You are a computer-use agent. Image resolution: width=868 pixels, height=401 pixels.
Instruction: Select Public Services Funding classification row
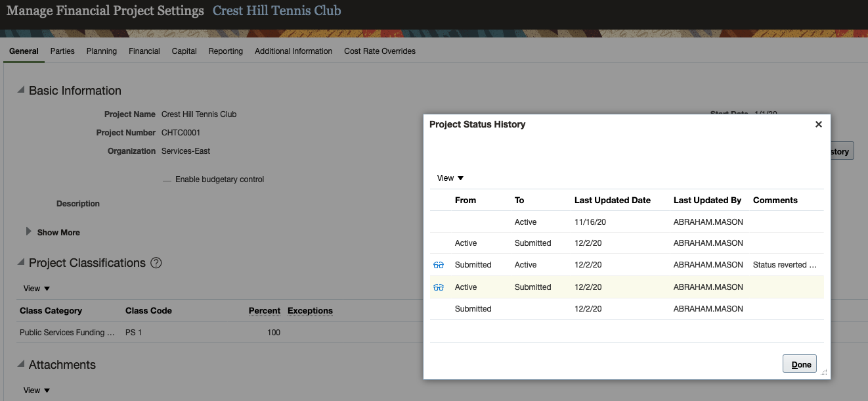point(67,333)
